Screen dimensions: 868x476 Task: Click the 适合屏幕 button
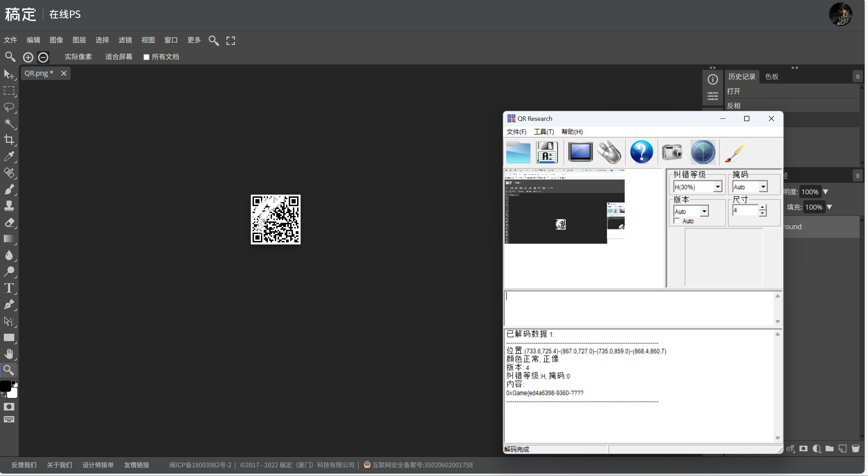coord(119,57)
